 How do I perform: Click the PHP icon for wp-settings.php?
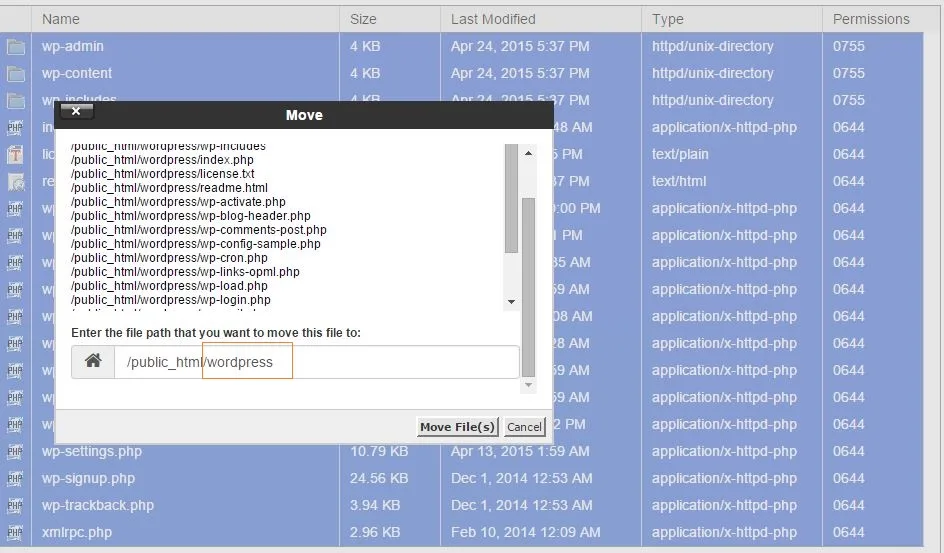point(15,451)
